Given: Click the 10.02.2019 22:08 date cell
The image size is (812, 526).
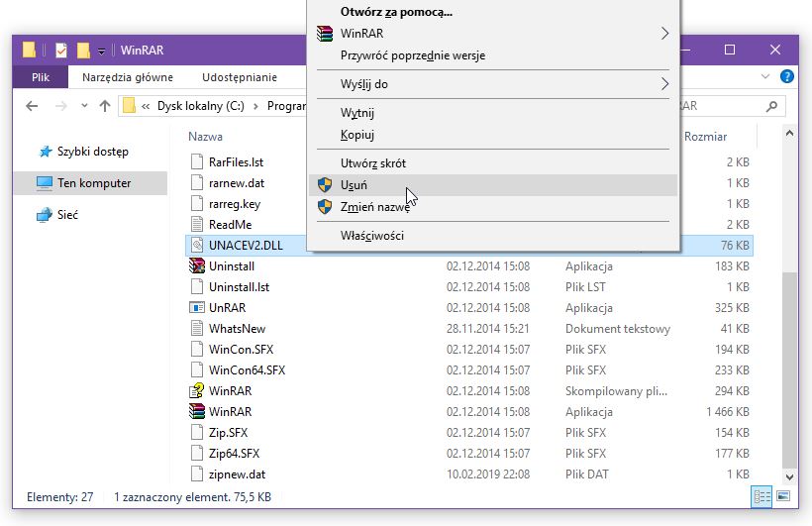Looking at the screenshot, I should coord(488,474).
